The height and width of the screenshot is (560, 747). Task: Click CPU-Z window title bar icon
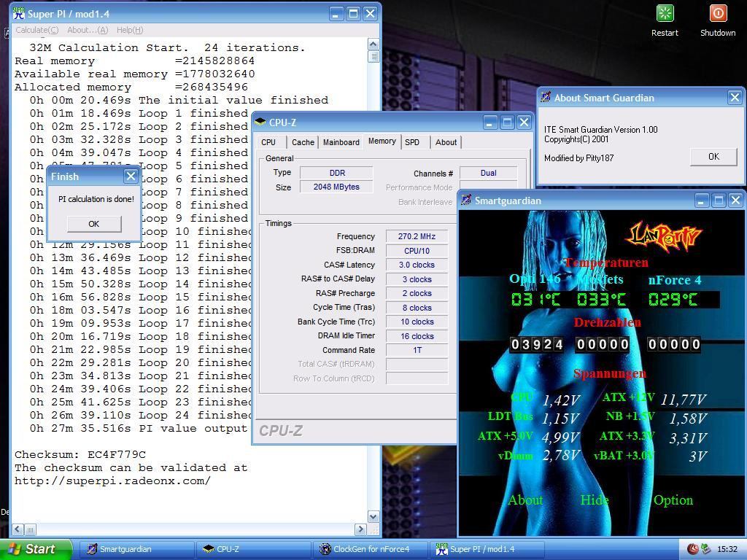tap(260, 122)
